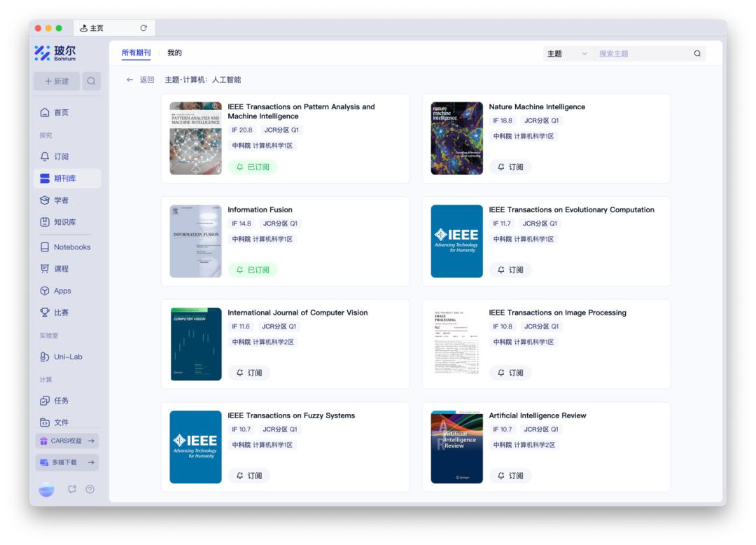The image size is (756, 545).
Task: Select the 主页 window tab
Action: 114,28
